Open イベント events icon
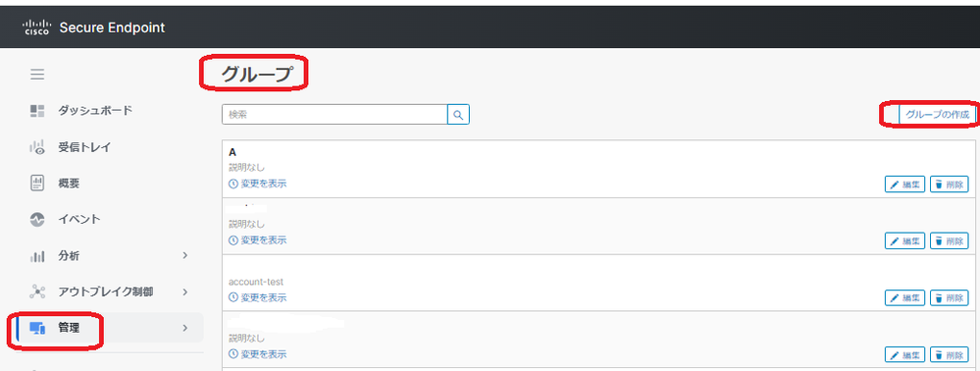The height and width of the screenshot is (371, 980). (x=37, y=220)
